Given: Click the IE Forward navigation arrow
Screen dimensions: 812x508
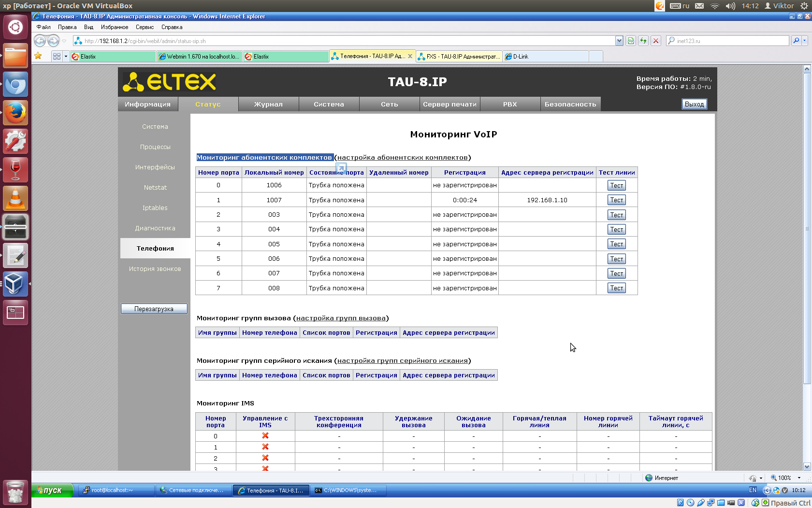Looking at the screenshot, I should [53, 41].
